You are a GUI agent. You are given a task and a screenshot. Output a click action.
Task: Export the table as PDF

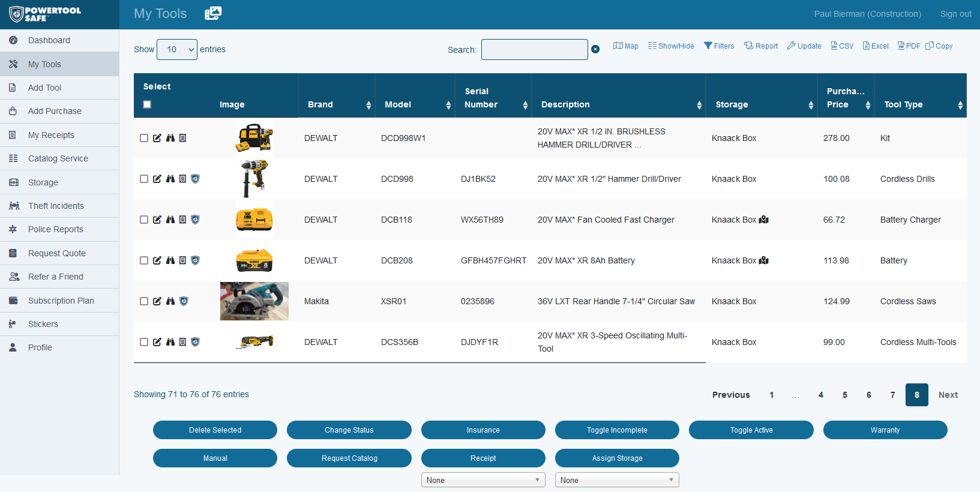909,46
